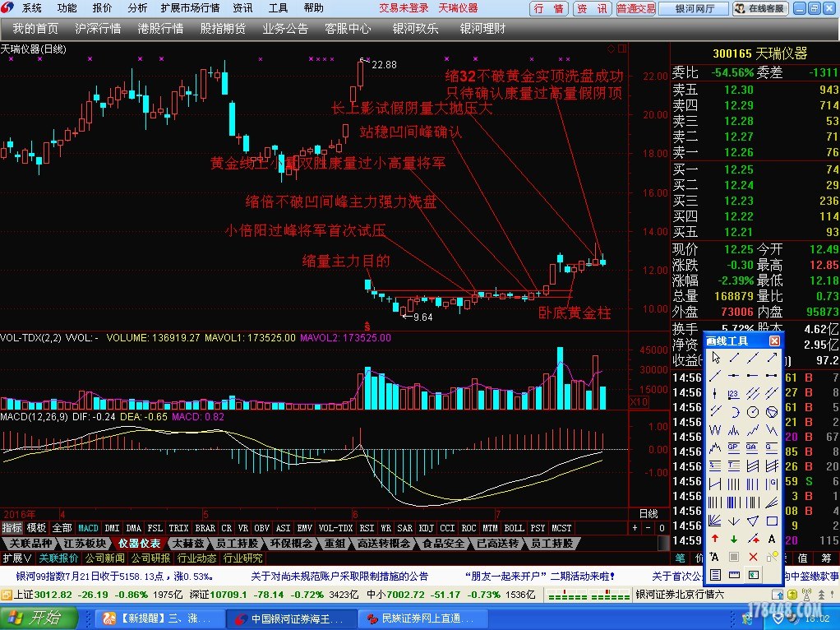Open the 扩展市场行情 menu
The height and width of the screenshot is (630, 840).
190,8
